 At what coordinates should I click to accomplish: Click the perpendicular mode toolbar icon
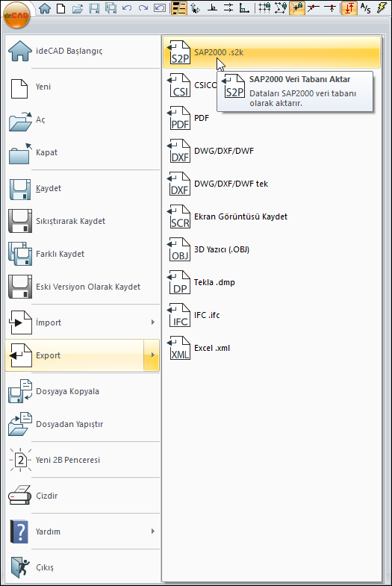(212, 8)
